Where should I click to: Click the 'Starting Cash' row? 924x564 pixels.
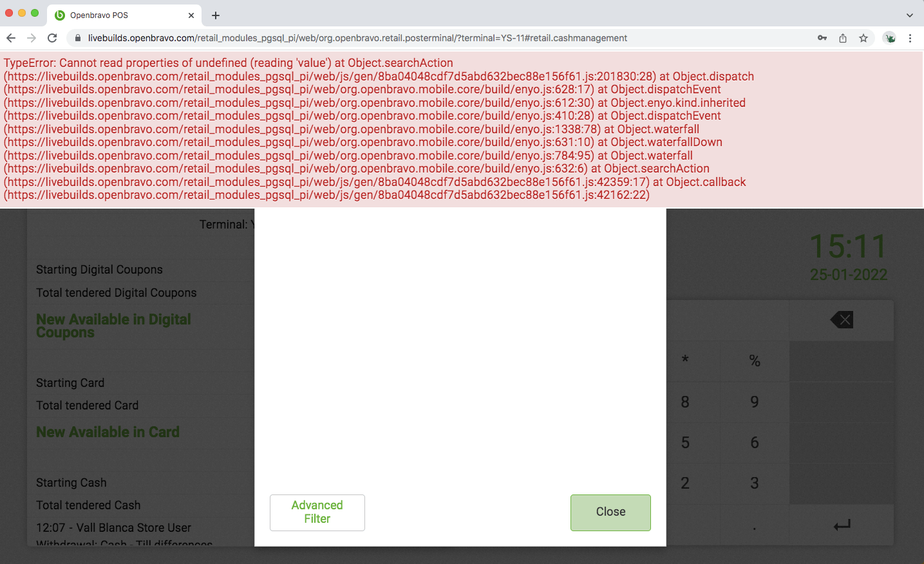coord(141,483)
